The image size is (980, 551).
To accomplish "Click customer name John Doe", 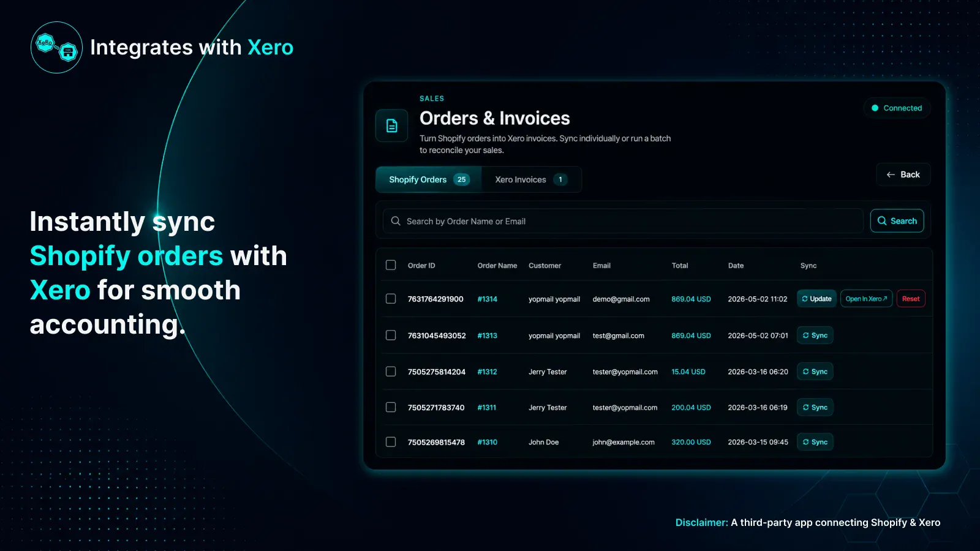I will [544, 442].
